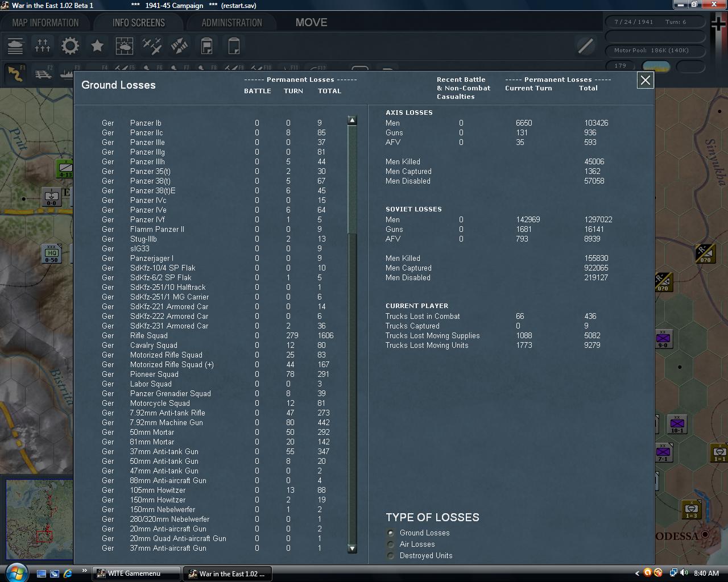Click the Panzerjager I row
This screenshot has height=582, width=728.
pyautogui.click(x=219, y=258)
